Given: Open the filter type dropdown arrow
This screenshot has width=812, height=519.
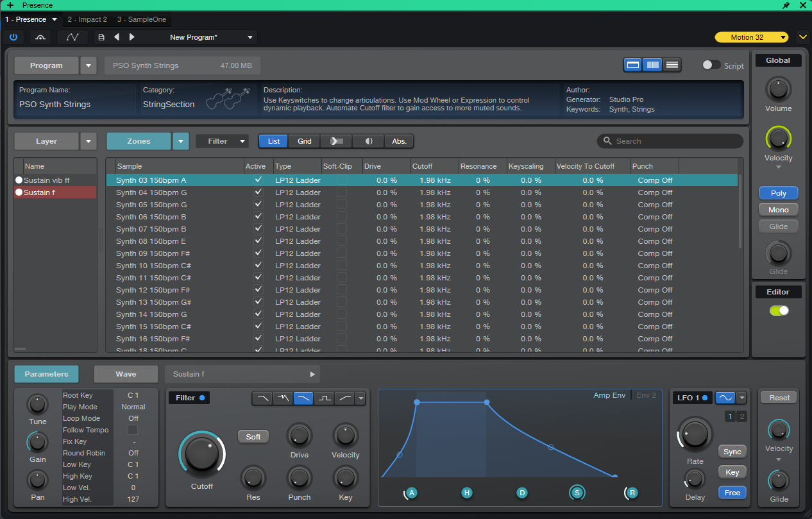Looking at the screenshot, I should coord(360,398).
